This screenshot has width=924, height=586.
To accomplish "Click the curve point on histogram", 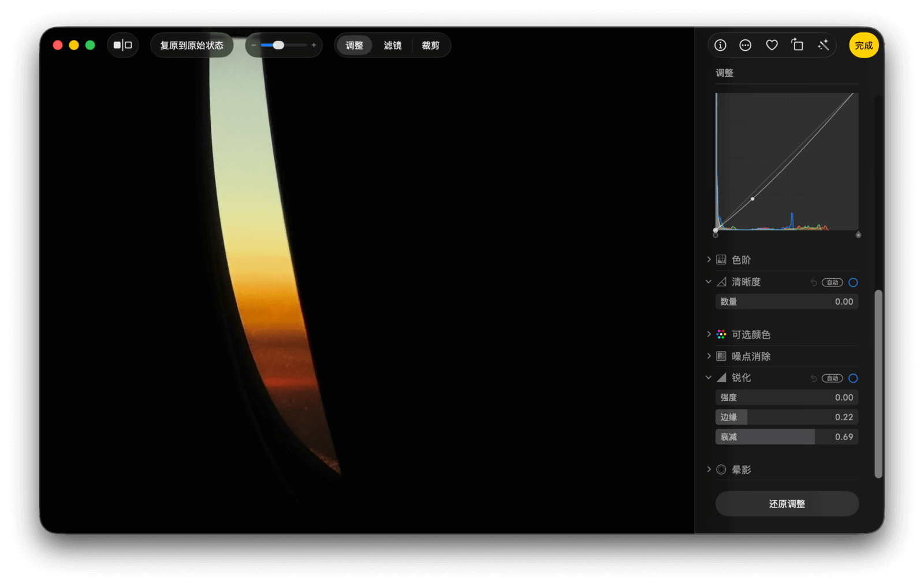I will pyautogui.click(x=752, y=199).
